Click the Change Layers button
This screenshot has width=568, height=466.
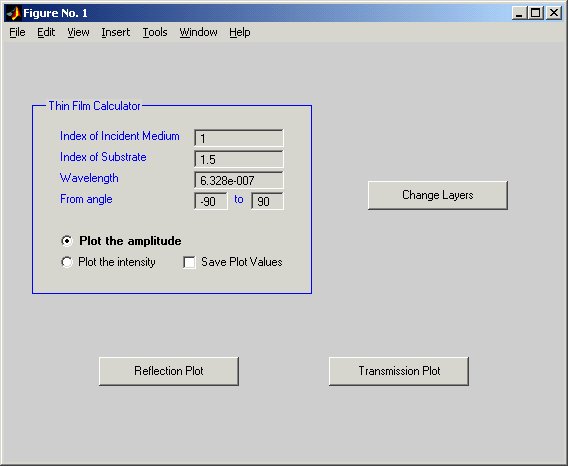pos(438,195)
